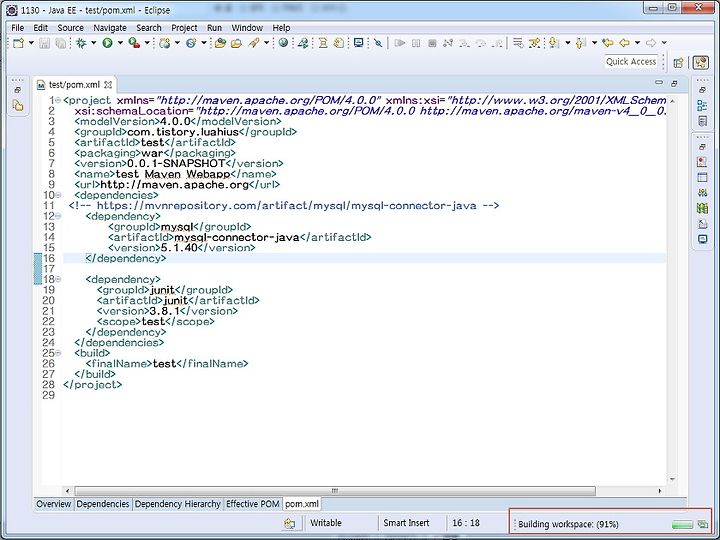720x540 pixels.
Task: Switch to the Dependencies tab
Action: [103, 504]
